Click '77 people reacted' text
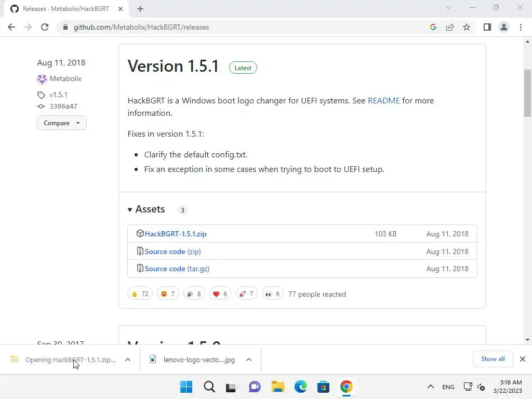 point(317,294)
